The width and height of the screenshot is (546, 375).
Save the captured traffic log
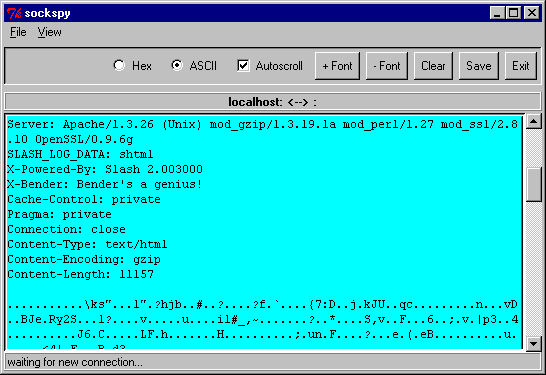click(x=479, y=66)
